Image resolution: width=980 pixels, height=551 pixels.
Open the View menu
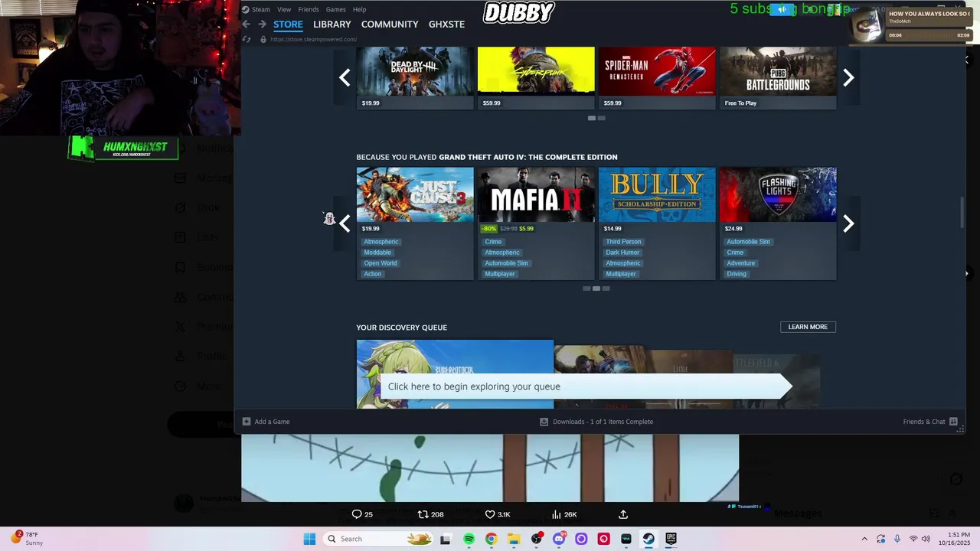click(284, 9)
